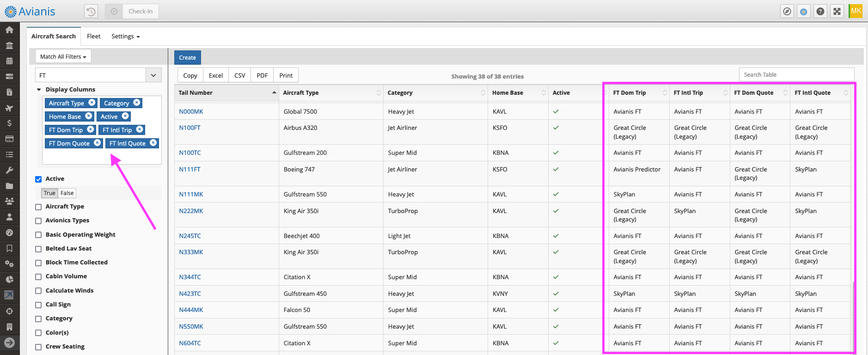Switch to the Aircraft Search tab

(54, 36)
